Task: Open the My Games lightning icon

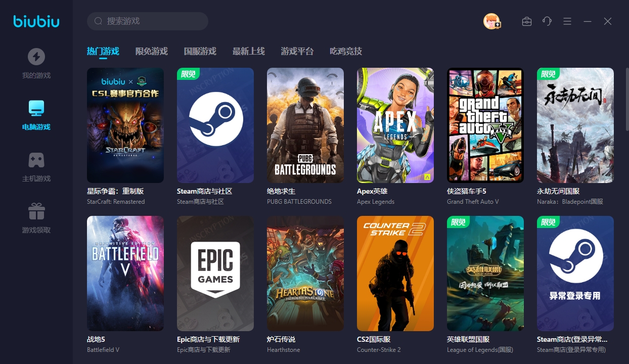Action: click(x=36, y=57)
